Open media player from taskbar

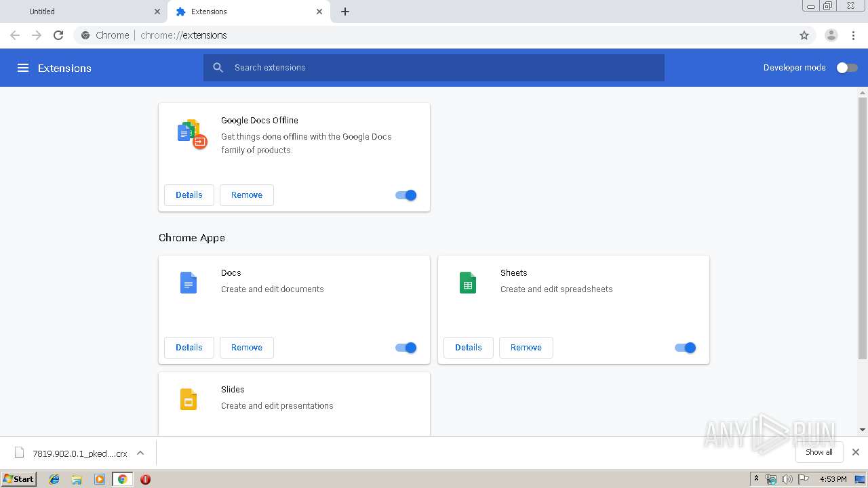pyautogui.click(x=100, y=479)
